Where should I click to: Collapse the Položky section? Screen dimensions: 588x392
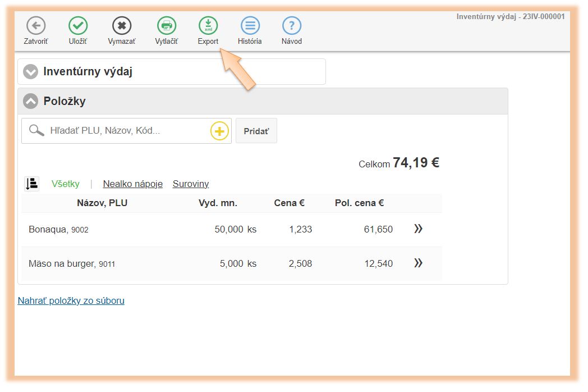click(31, 102)
